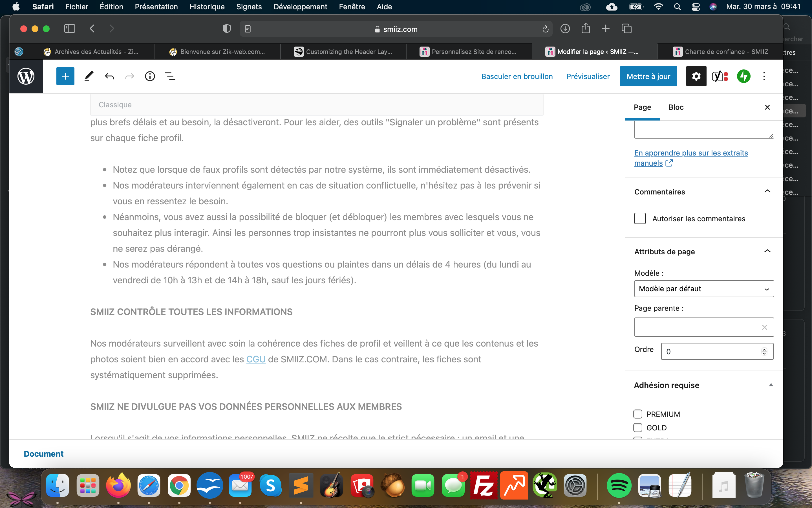Click in the excerpt text area
This screenshot has height=508, width=812.
point(704,130)
